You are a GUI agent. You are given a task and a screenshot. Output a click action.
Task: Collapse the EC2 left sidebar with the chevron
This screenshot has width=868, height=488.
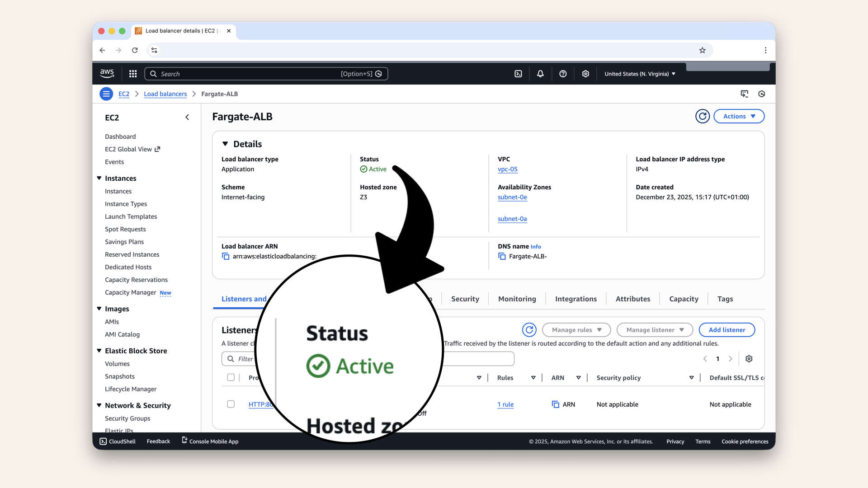tap(187, 117)
